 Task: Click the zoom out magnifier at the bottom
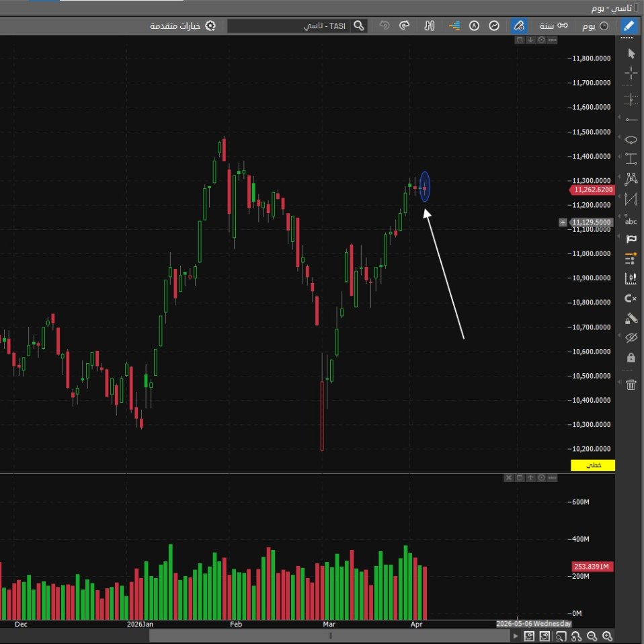(x=592, y=636)
